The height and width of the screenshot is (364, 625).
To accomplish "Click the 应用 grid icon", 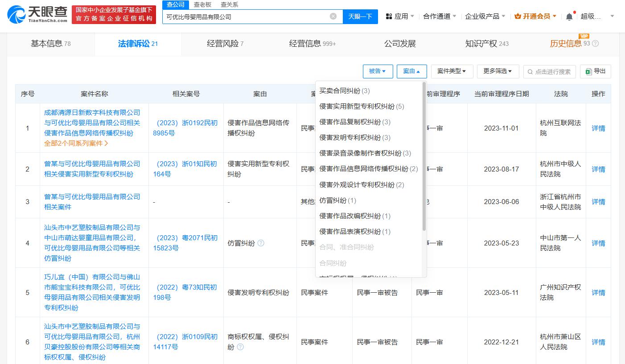I will (x=389, y=16).
